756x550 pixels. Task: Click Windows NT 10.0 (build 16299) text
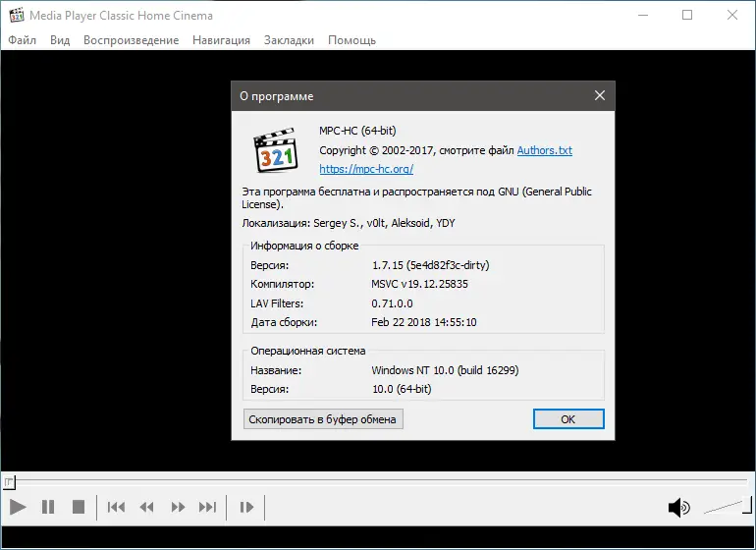[445, 370]
